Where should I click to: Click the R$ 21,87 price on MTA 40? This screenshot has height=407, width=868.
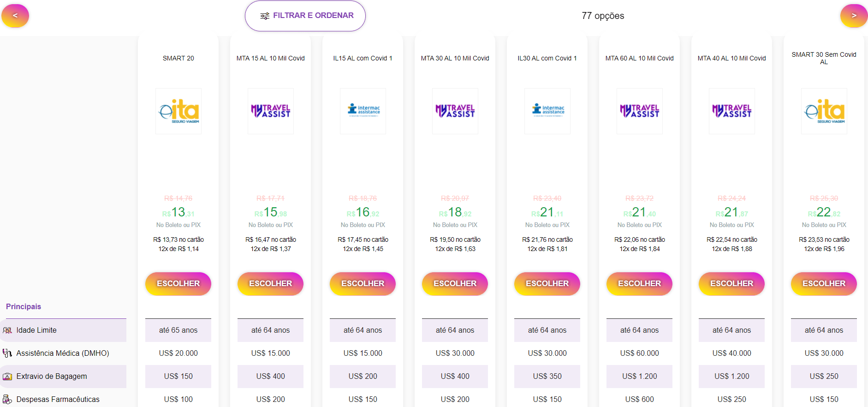pyautogui.click(x=732, y=212)
